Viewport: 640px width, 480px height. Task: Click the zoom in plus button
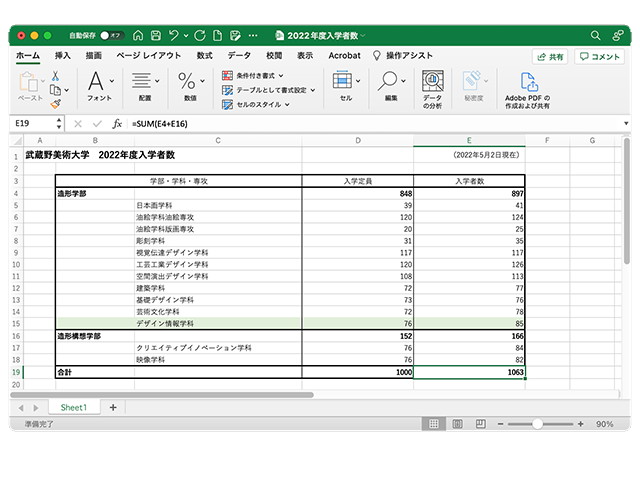tap(581, 424)
